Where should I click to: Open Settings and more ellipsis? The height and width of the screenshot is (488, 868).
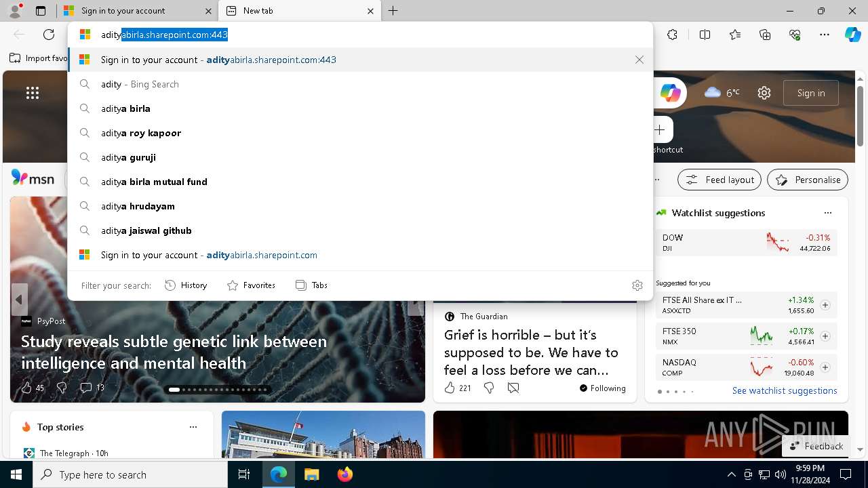[x=825, y=35]
